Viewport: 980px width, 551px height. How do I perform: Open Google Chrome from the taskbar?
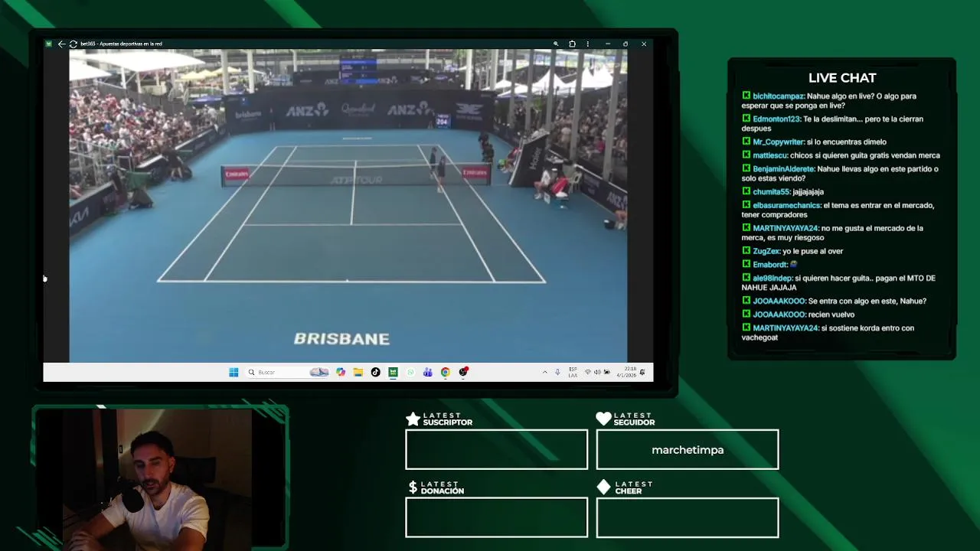click(445, 372)
